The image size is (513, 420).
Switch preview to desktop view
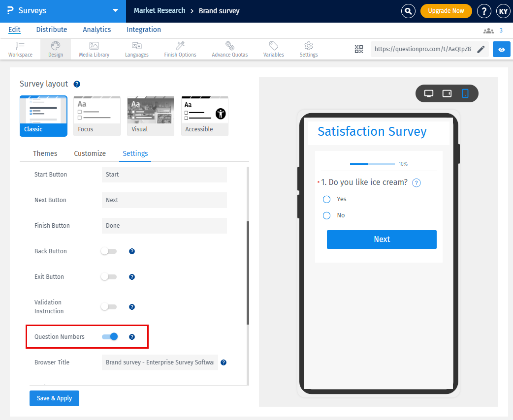[429, 93]
